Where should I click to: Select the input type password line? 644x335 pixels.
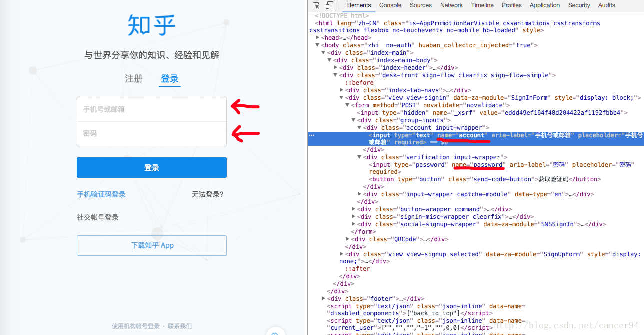coord(502,168)
